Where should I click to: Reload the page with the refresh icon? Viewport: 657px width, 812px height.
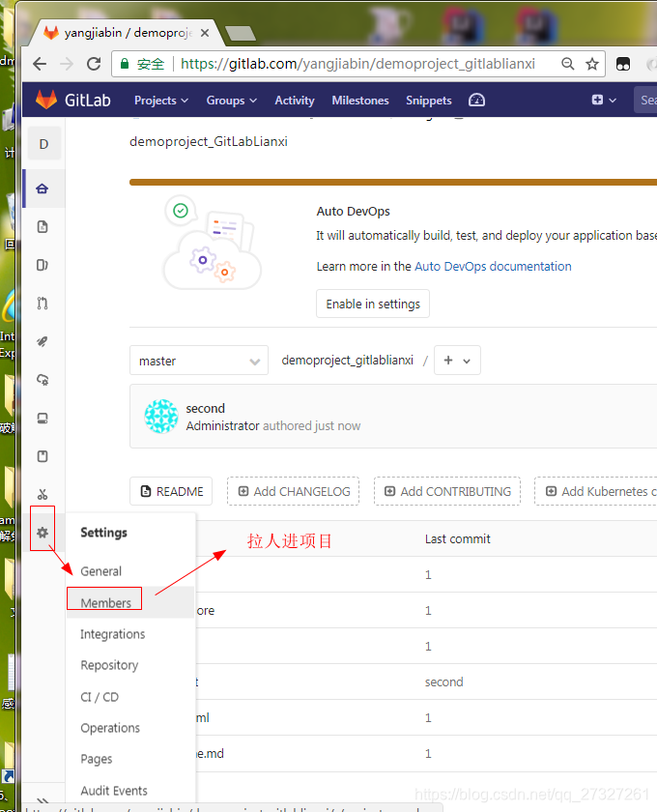(x=94, y=64)
